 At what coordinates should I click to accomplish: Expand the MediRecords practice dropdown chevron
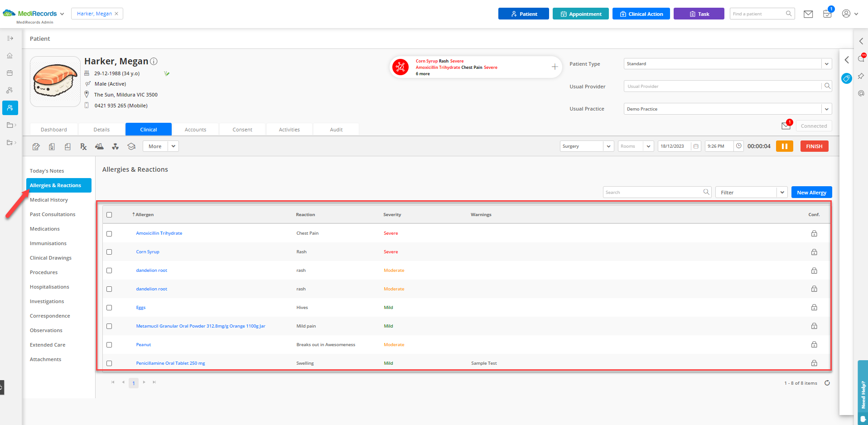point(62,14)
